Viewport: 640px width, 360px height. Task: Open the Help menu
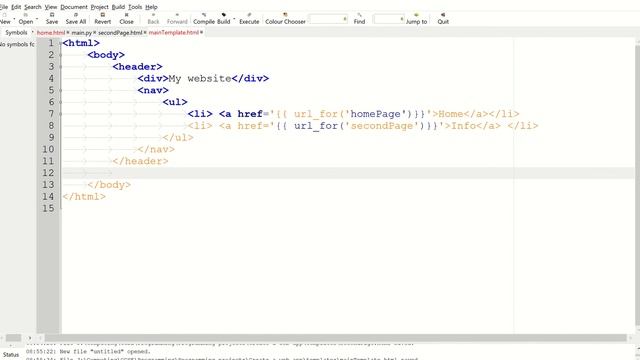click(151, 7)
